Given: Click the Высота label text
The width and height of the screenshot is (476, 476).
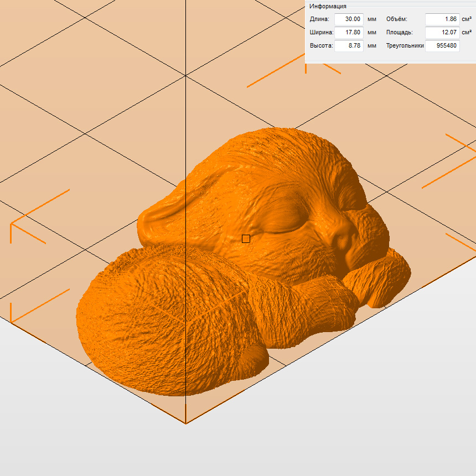Looking at the screenshot, I should click(x=321, y=46).
